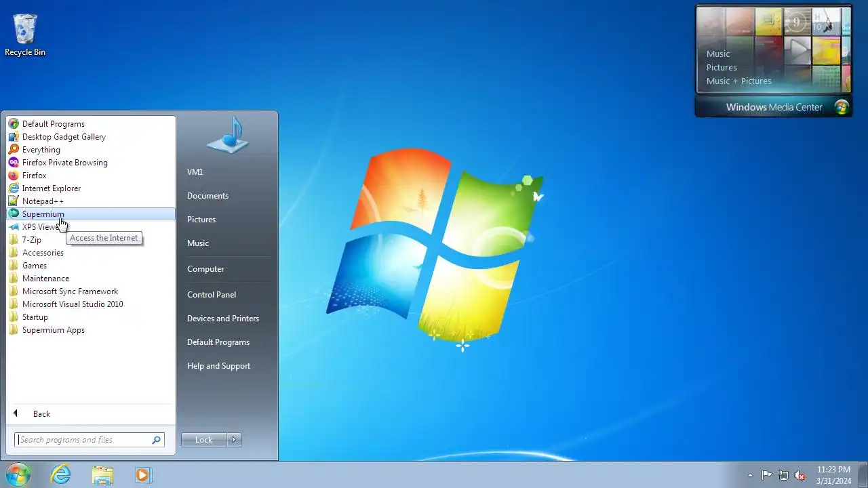Click the search magnifier icon in Start menu
868x488 pixels.
pos(157,440)
